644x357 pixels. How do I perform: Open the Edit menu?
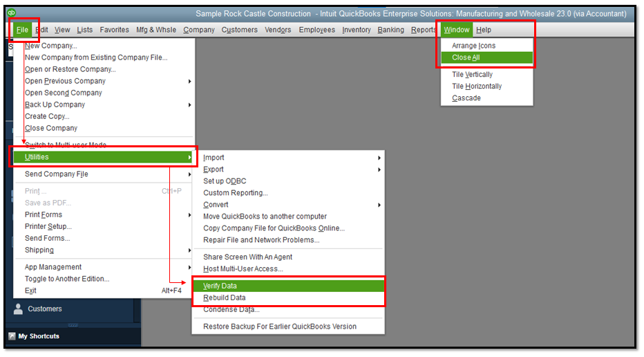tap(41, 30)
